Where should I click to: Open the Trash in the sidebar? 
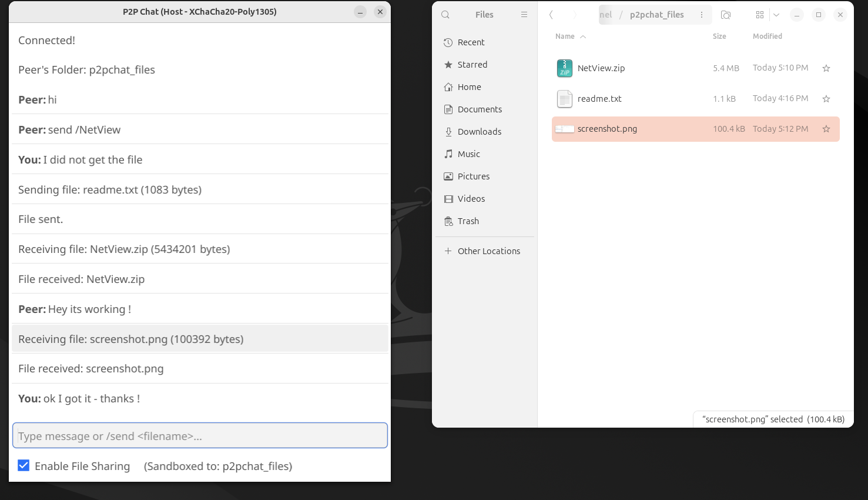[468, 221]
